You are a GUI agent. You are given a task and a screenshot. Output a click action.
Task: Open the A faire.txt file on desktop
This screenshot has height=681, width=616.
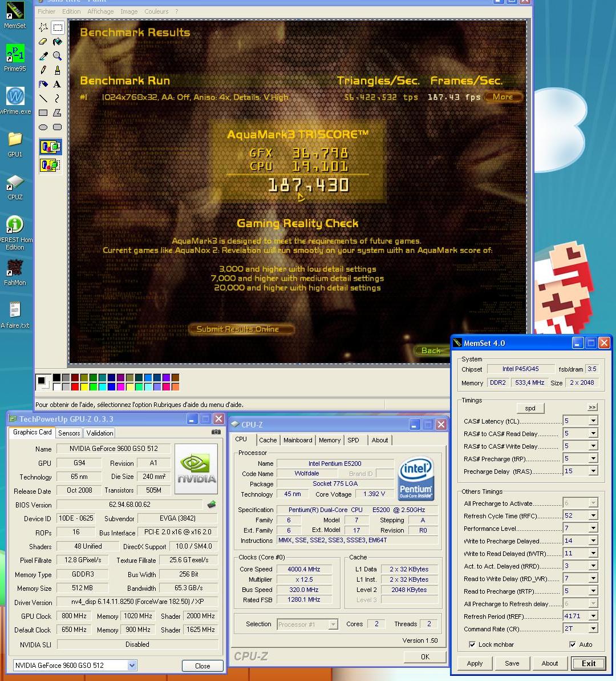click(15, 315)
